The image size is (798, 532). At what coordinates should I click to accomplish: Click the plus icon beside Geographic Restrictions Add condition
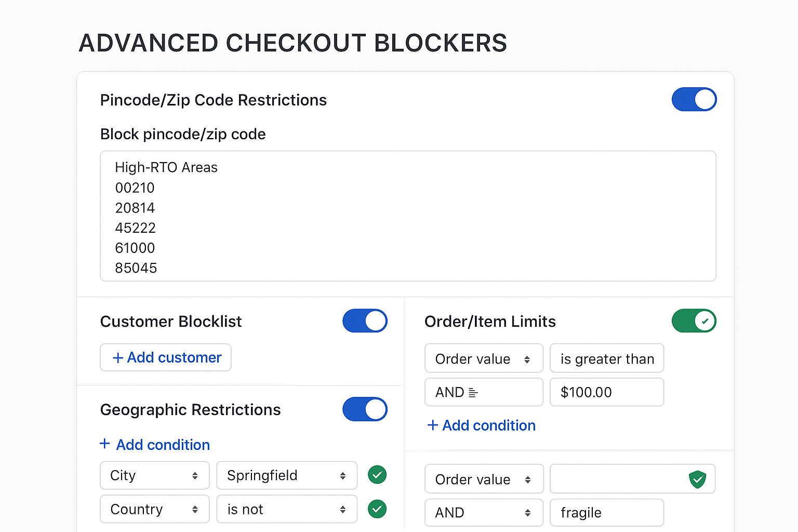point(104,444)
